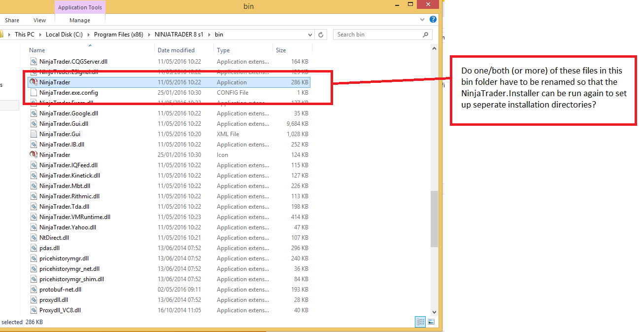The height and width of the screenshot is (332, 644).
Task: Click the Refresh button beside address bar
Action: (x=321, y=35)
